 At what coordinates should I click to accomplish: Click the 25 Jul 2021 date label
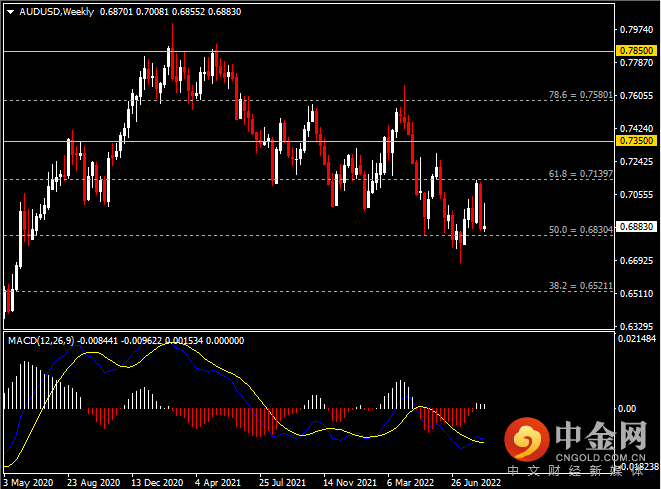[282, 483]
